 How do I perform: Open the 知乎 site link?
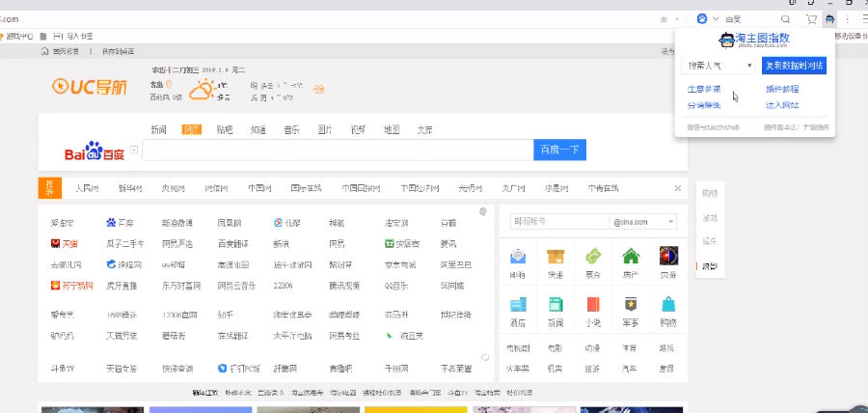point(226,315)
